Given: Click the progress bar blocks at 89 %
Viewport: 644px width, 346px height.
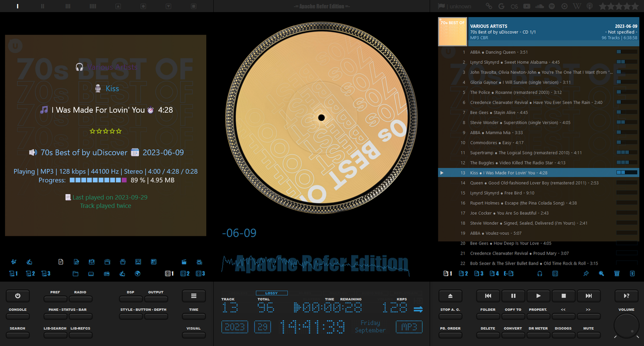Looking at the screenshot, I should point(98,180).
